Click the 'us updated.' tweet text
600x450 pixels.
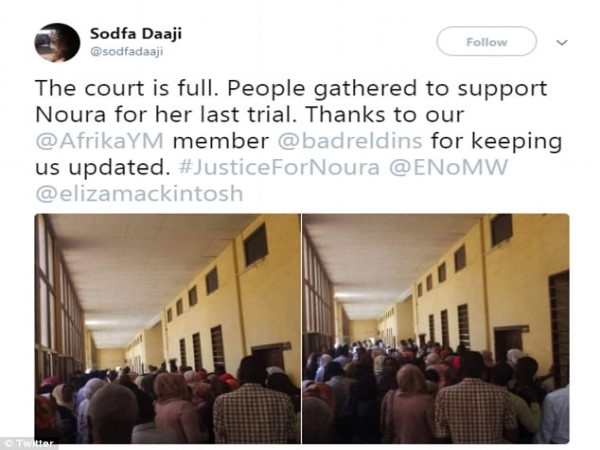tap(103, 168)
